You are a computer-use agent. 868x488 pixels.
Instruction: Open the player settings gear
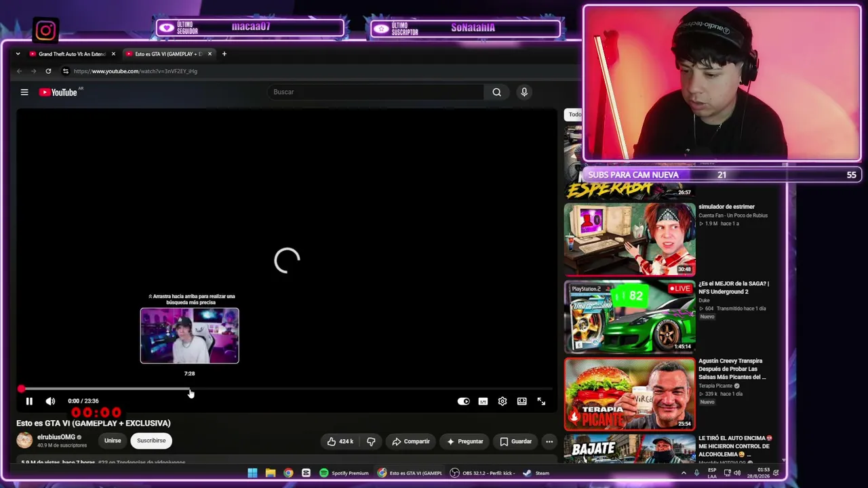[x=502, y=401]
